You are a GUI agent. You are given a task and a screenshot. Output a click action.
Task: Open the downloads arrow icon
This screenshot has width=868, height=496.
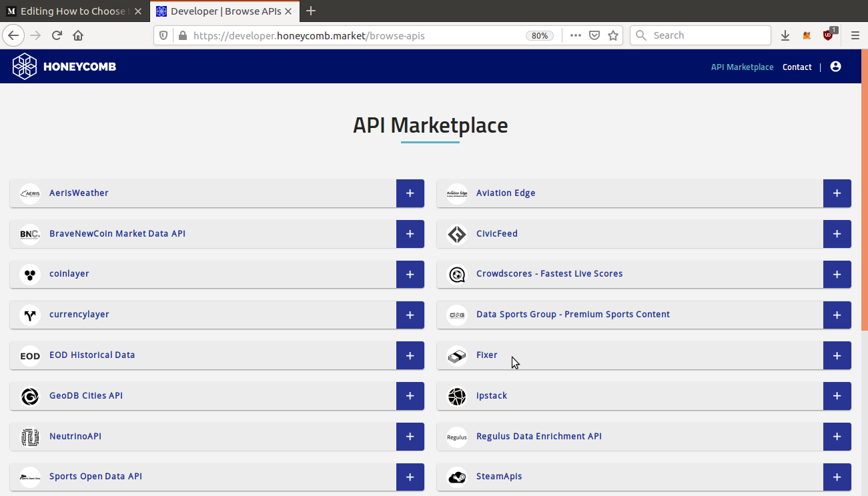click(785, 35)
